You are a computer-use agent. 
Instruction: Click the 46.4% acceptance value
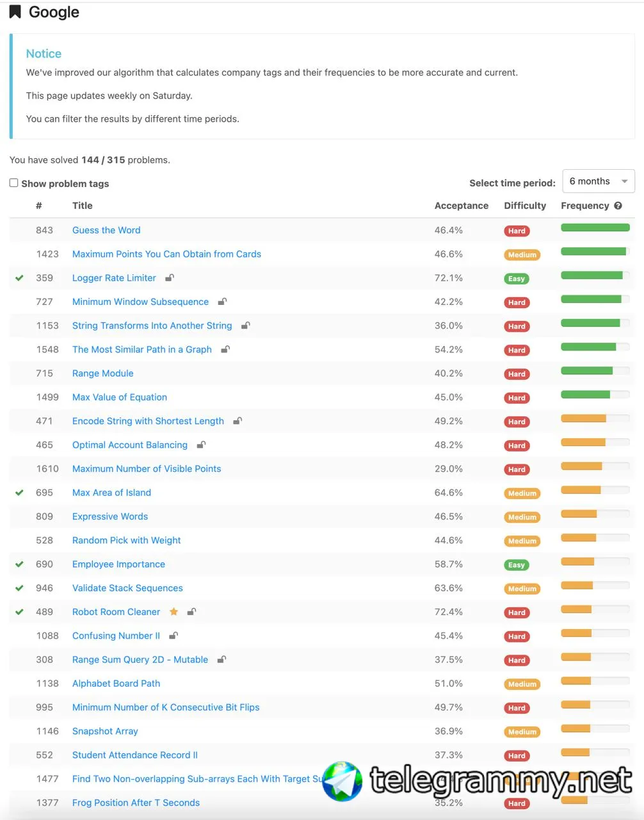point(449,230)
